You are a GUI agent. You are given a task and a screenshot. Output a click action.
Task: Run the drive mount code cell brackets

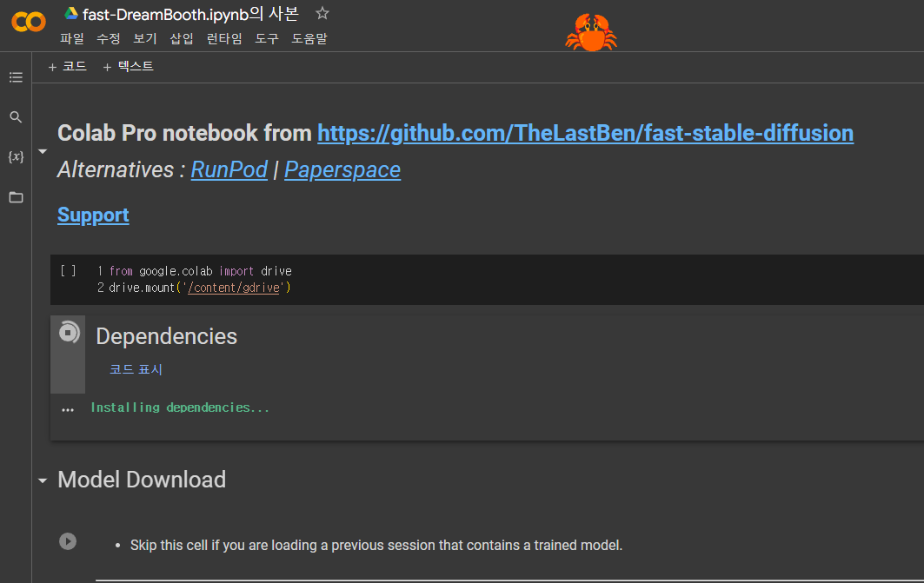69,271
